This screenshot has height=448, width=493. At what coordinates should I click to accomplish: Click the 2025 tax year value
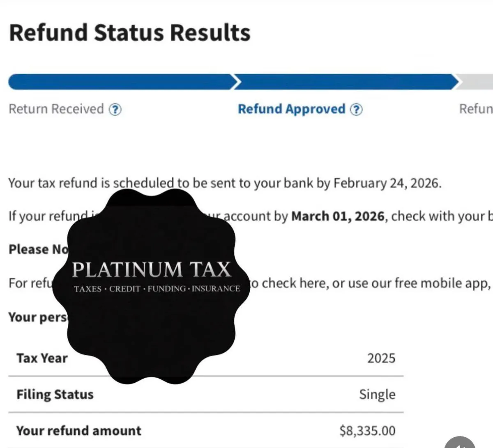point(381,358)
